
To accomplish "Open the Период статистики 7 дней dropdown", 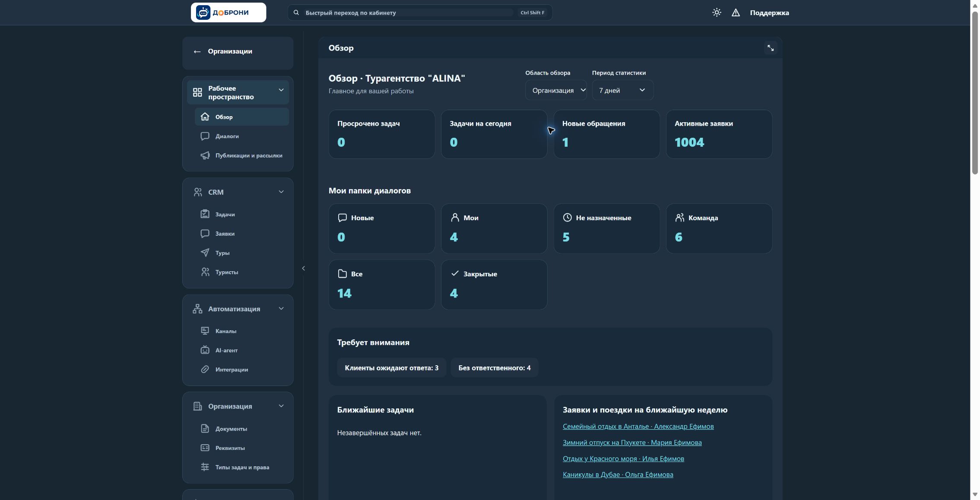I will click(x=622, y=90).
